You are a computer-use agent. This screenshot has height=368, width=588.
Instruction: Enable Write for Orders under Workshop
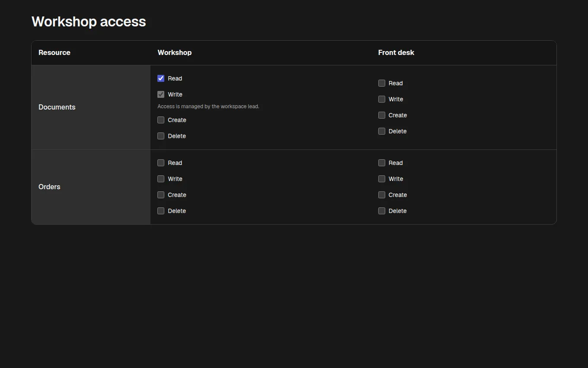[x=161, y=179]
